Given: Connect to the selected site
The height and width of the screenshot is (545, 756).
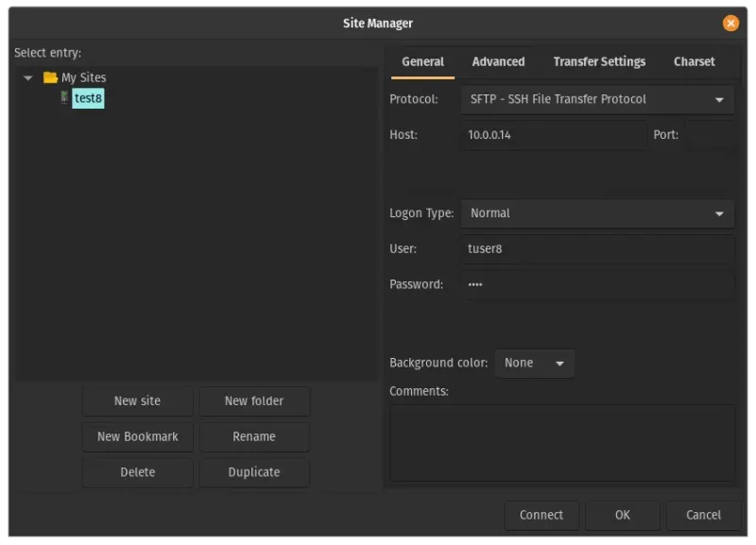Looking at the screenshot, I should [541, 515].
